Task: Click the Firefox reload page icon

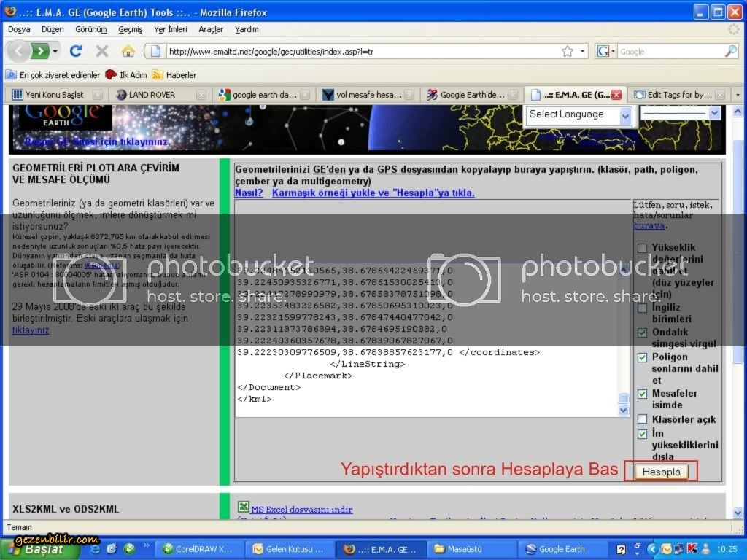Action: [x=75, y=52]
